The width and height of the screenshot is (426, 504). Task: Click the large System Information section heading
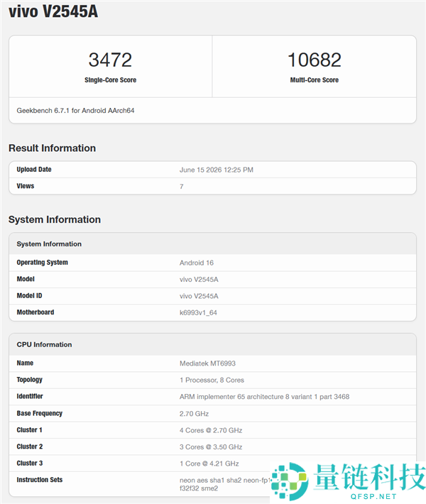click(x=55, y=219)
